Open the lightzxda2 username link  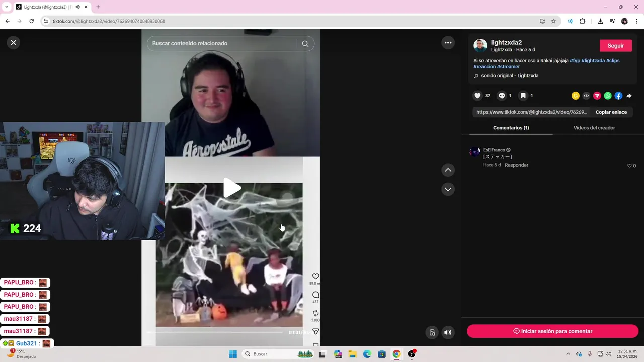click(x=506, y=43)
